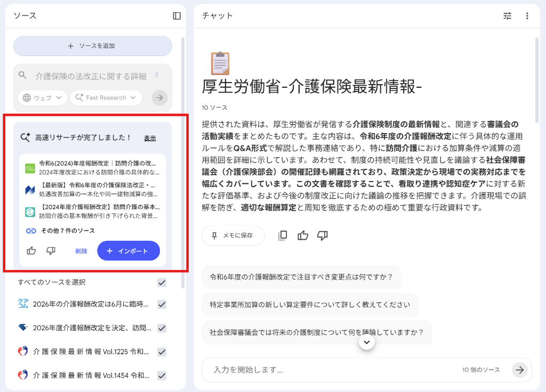Uncheck source 2026年の介護報酬改定は6月に臨時
Screen dimensions: 546x392
tap(162, 304)
